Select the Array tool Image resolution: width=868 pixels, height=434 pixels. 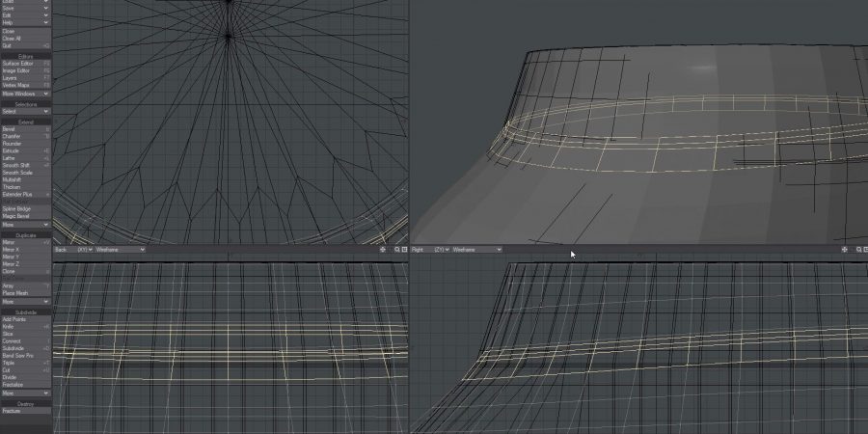coord(25,285)
